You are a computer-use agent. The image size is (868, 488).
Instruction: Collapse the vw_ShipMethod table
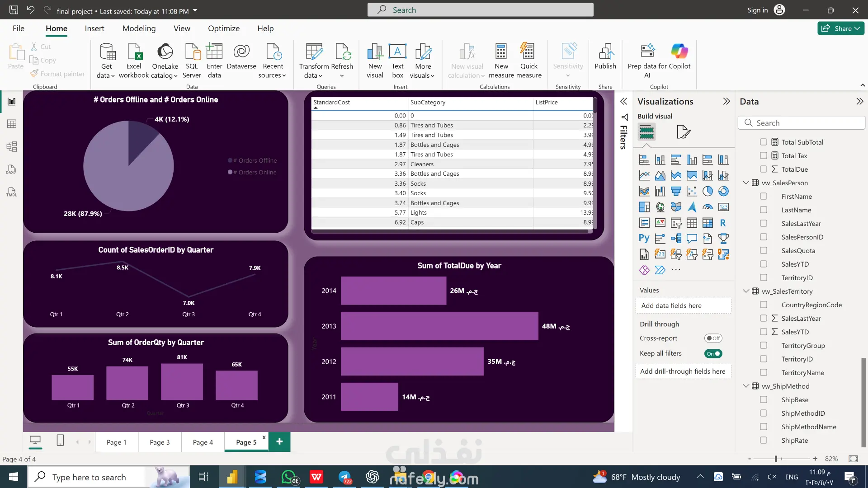[x=746, y=386]
